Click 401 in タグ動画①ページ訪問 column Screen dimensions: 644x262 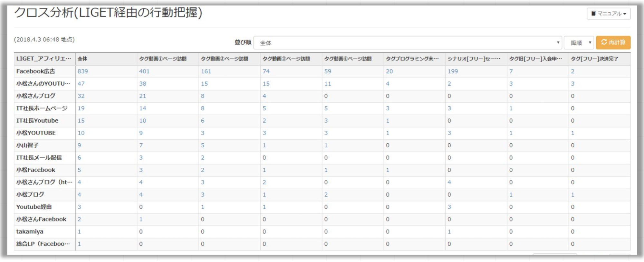(144, 71)
